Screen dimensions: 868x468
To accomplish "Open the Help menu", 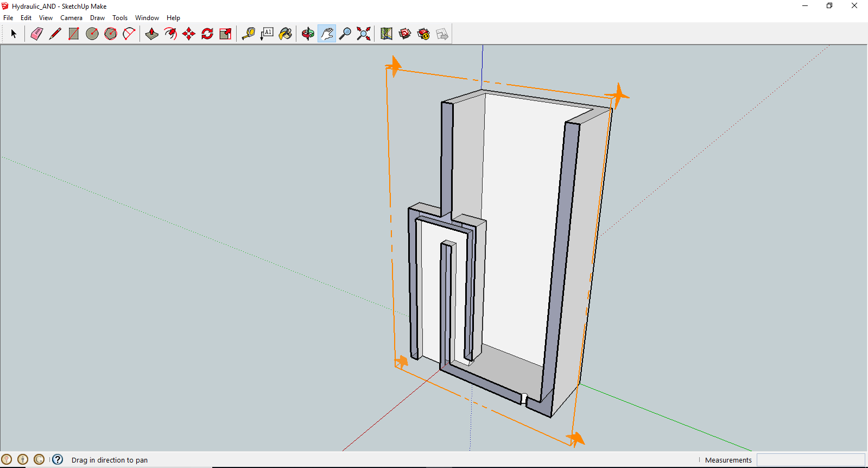I will coord(173,18).
